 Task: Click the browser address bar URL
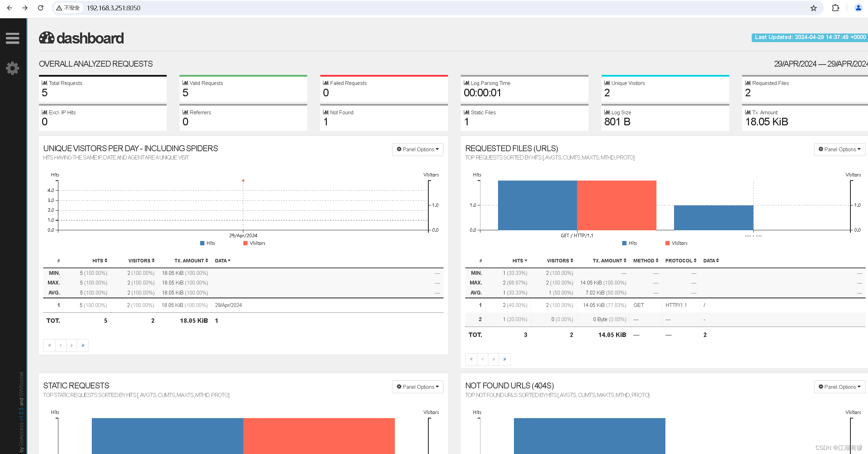coord(114,8)
